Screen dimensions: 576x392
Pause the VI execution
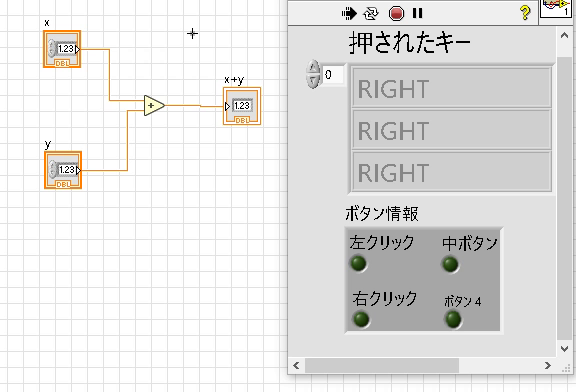[x=417, y=13]
